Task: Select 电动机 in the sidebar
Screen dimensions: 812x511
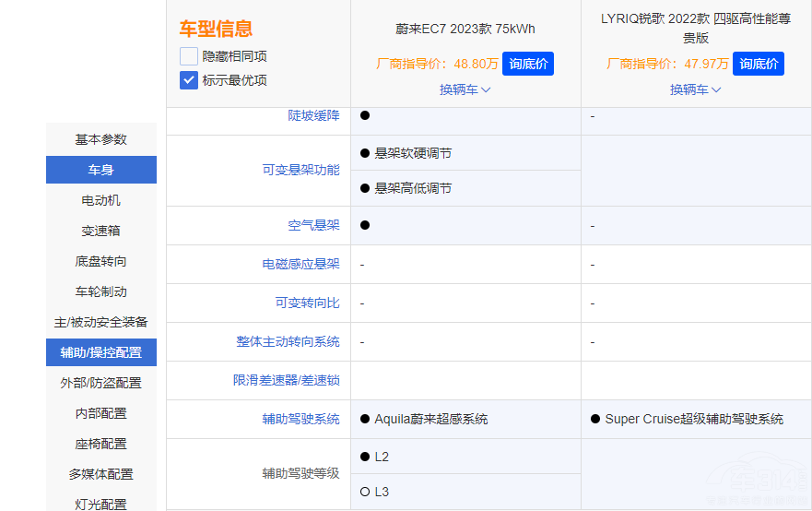Action: [x=101, y=200]
